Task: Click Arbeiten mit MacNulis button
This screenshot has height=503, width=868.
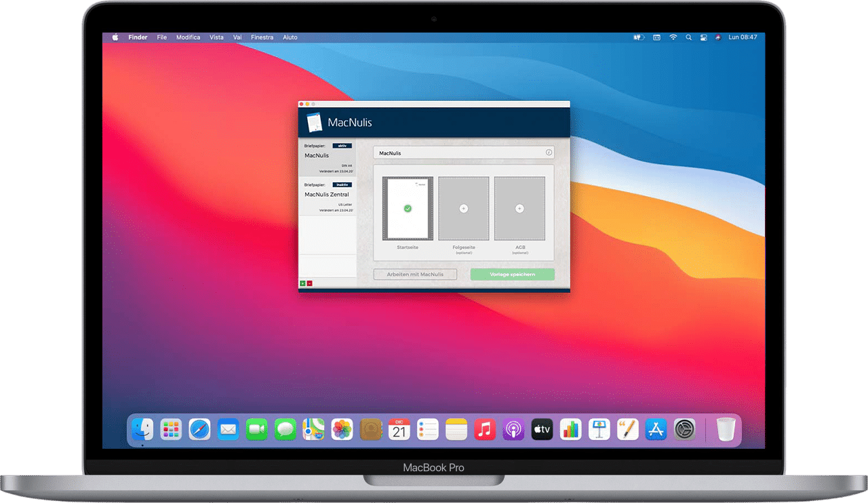Action: [x=415, y=275]
